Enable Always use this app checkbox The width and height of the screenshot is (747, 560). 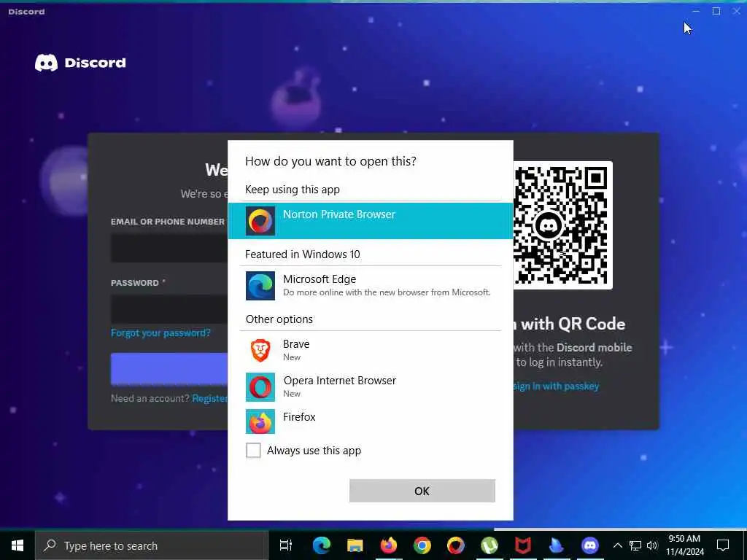pyautogui.click(x=253, y=450)
